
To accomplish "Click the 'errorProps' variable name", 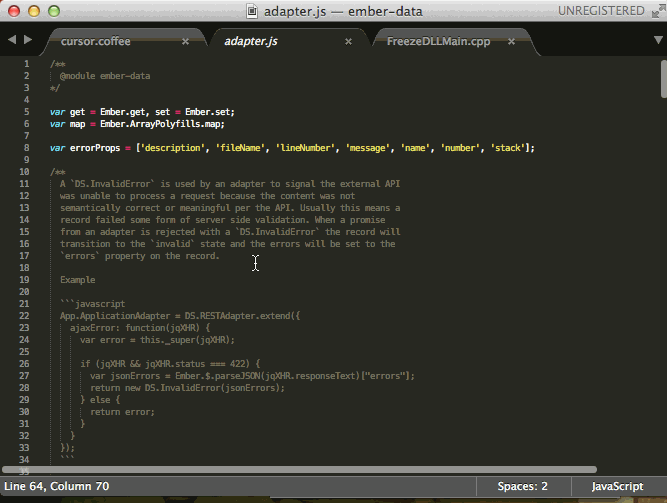I will click(95, 148).
